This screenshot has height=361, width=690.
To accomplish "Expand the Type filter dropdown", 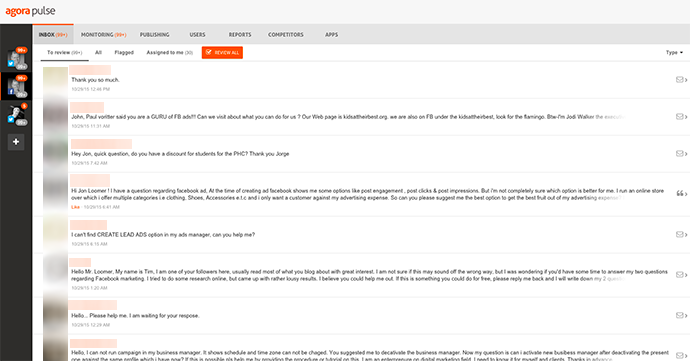I will [674, 52].
